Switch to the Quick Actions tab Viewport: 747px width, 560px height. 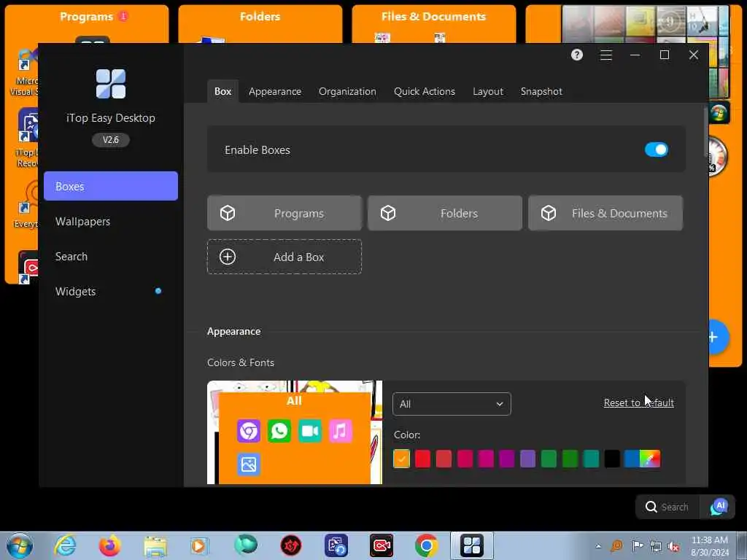[x=424, y=91]
